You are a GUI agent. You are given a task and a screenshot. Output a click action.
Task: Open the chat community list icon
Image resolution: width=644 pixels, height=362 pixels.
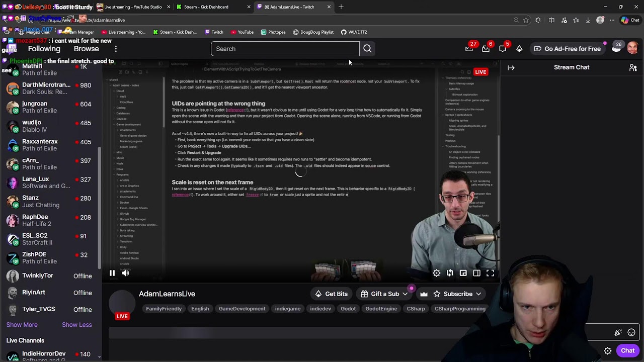(x=633, y=68)
